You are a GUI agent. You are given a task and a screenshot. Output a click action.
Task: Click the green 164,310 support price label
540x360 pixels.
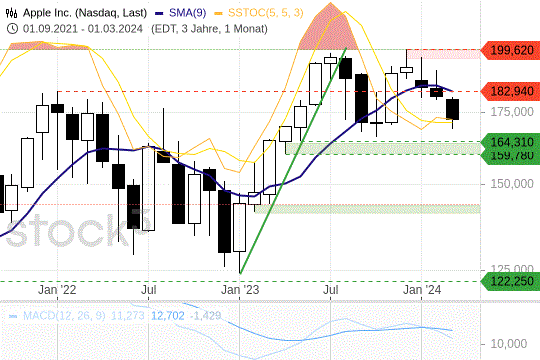coord(510,141)
